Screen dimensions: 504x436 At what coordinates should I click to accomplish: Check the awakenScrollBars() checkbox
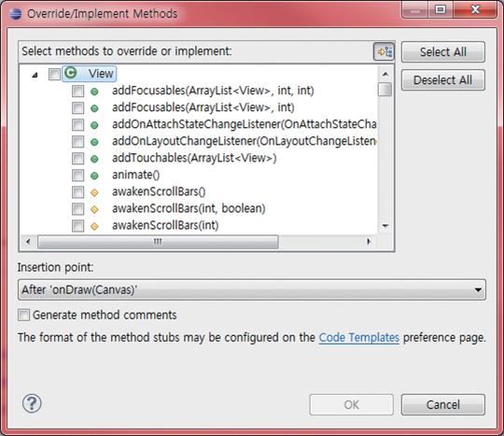(77, 192)
